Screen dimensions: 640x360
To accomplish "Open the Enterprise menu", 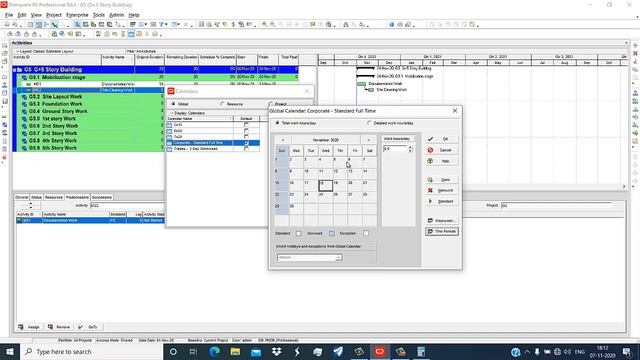I will (77, 15).
